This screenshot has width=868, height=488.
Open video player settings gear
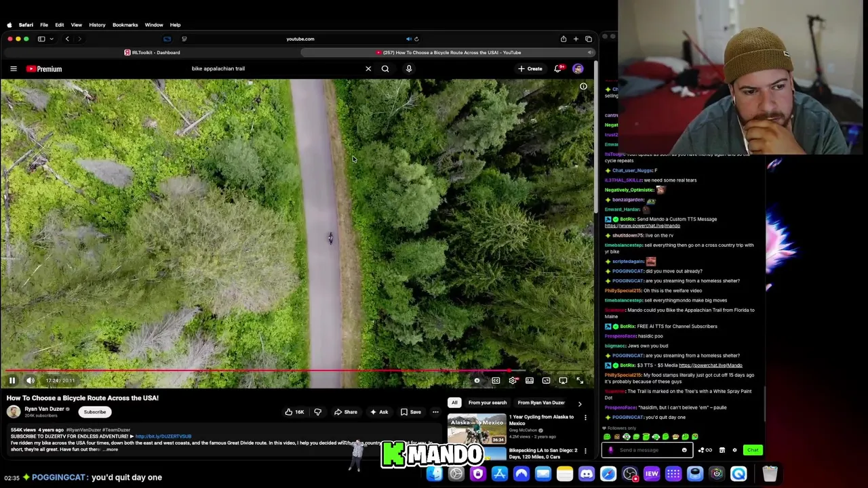pyautogui.click(x=513, y=380)
